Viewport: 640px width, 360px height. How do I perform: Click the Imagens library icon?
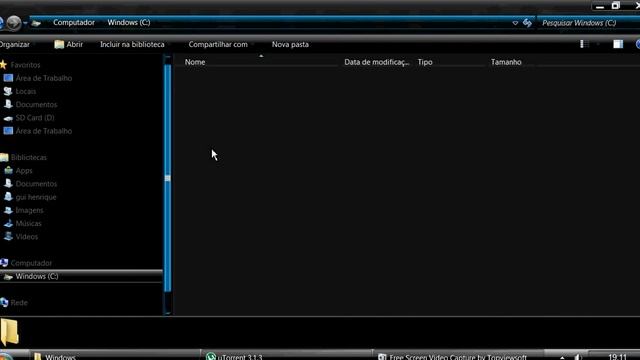coord(8,210)
